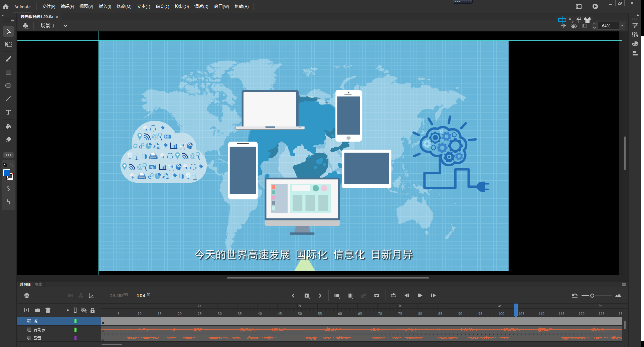This screenshot has height=347, width=644.
Task: Step back one frame
Action: point(407,296)
